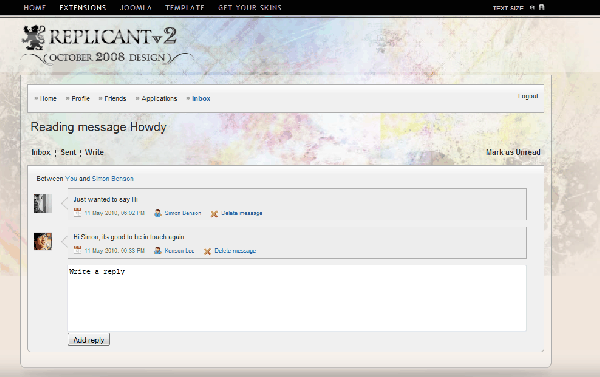The image size is (600, 377).
Task: Click in the 'Write a reply' text area
Action: point(297,298)
